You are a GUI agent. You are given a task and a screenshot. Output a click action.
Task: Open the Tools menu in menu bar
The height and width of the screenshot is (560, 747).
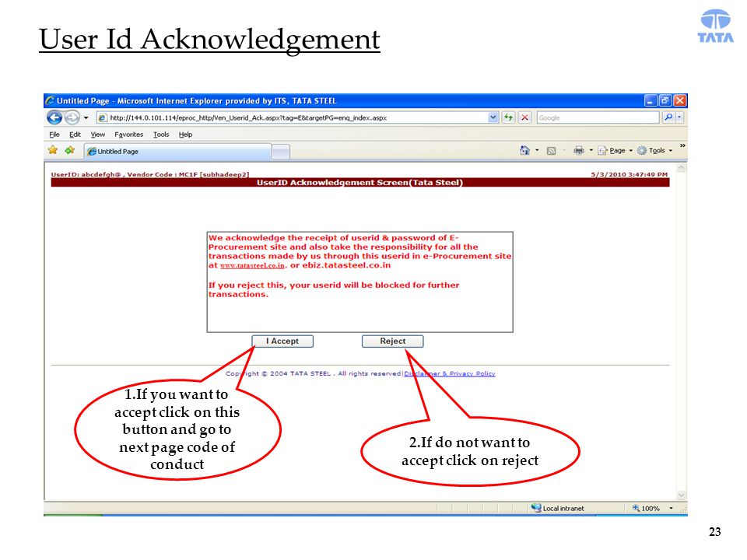(161, 135)
